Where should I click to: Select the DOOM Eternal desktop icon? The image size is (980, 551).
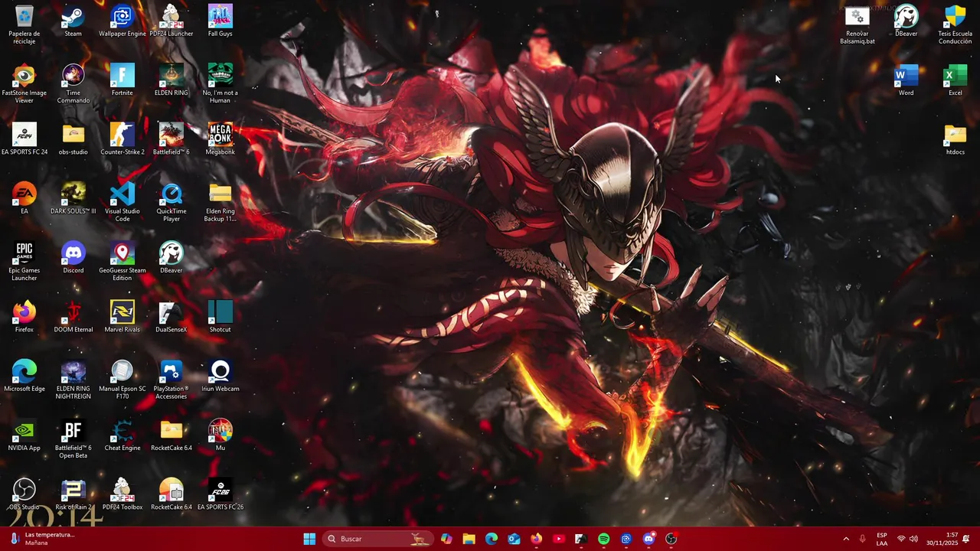click(x=73, y=316)
